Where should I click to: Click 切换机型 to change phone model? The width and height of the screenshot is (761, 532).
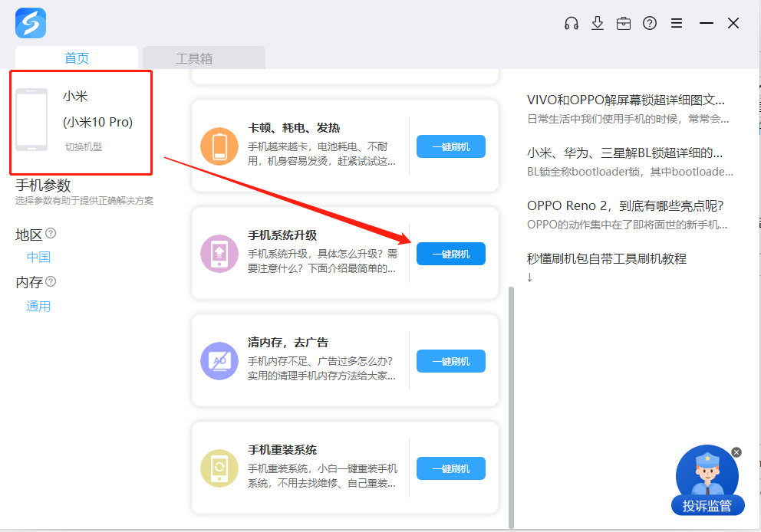(84, 146)
